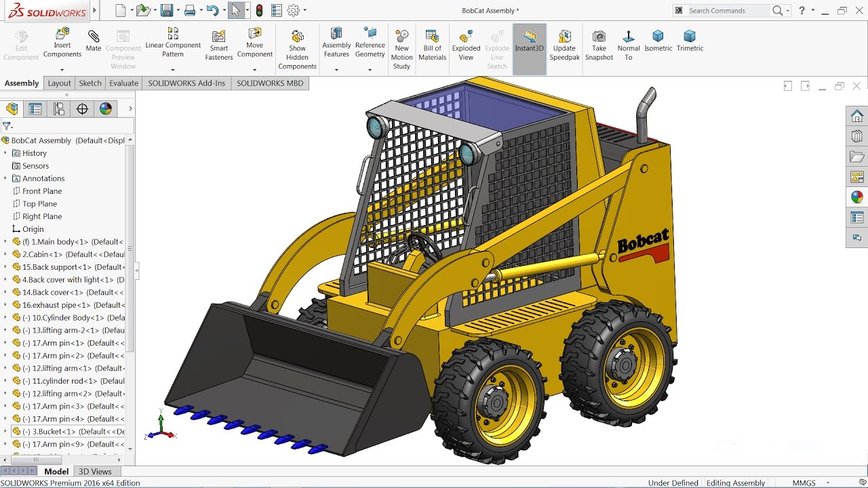This screenshot has width=868, height=488.
Task: Open the SOLIDWORKS MBD tab
Action: click(x=270, y=83)
